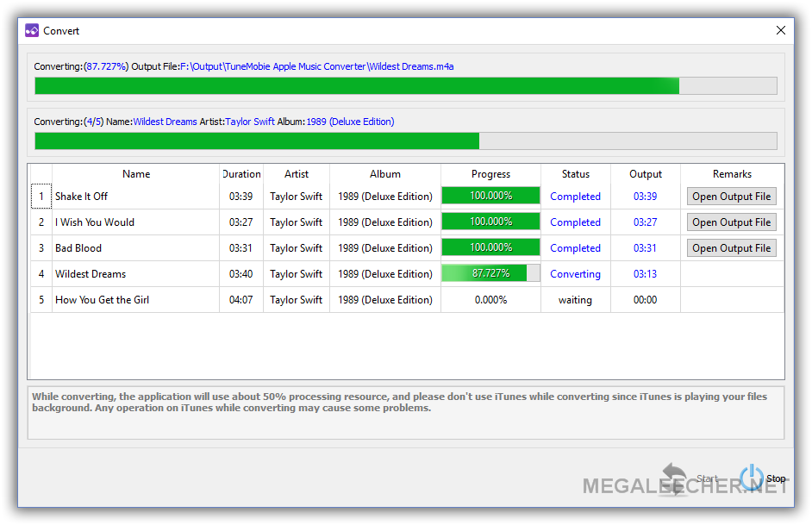The width and height of the screenshot is (812, 525).
Task: Click 'Taylor Swift' in the Converting status line
Action: coord(250,122)
